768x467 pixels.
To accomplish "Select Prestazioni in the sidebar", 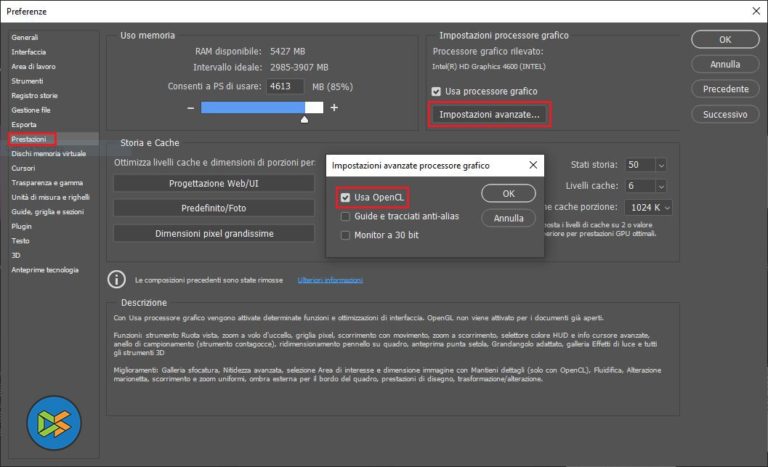I will (x=29, y=139).
